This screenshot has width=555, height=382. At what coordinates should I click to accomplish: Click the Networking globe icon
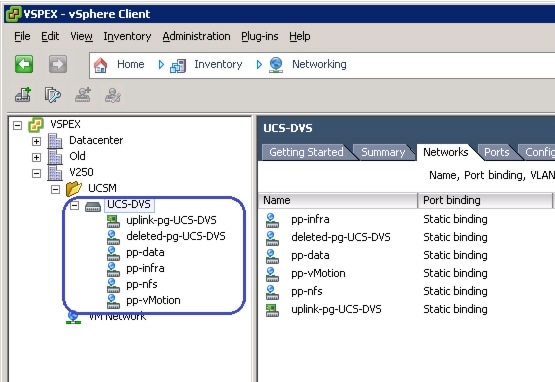[276, 65]
